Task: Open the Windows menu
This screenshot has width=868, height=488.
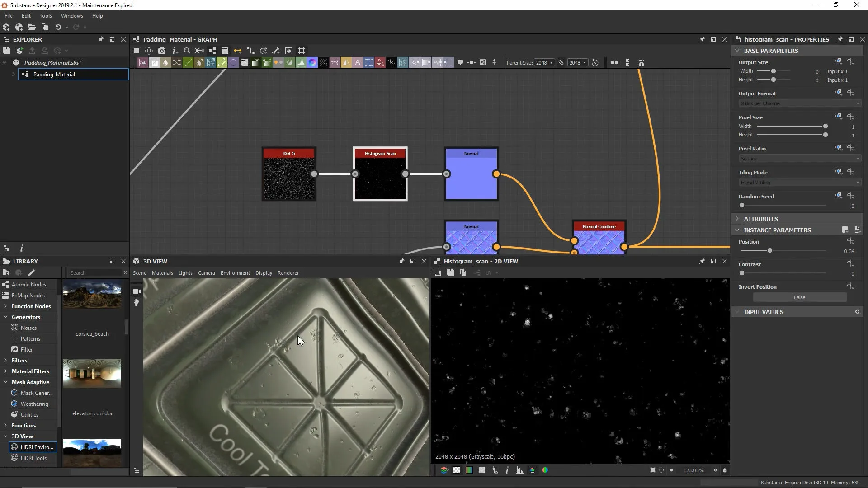Action: (72, 16)
